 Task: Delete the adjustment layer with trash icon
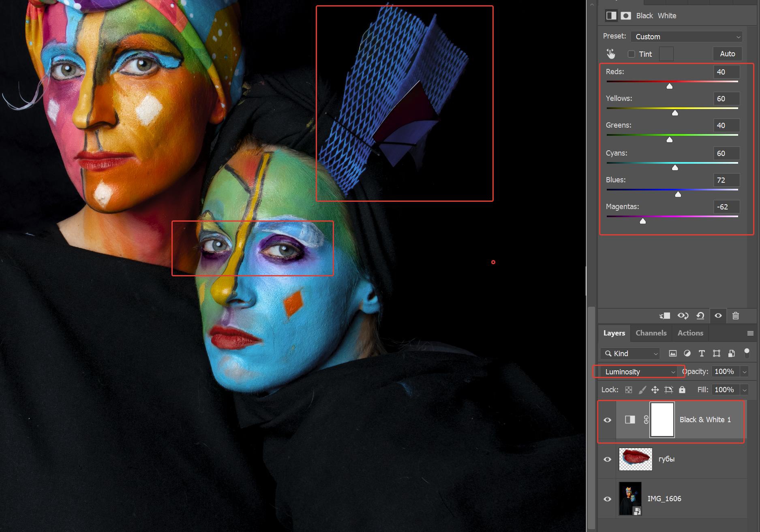[x=736, y=316]
